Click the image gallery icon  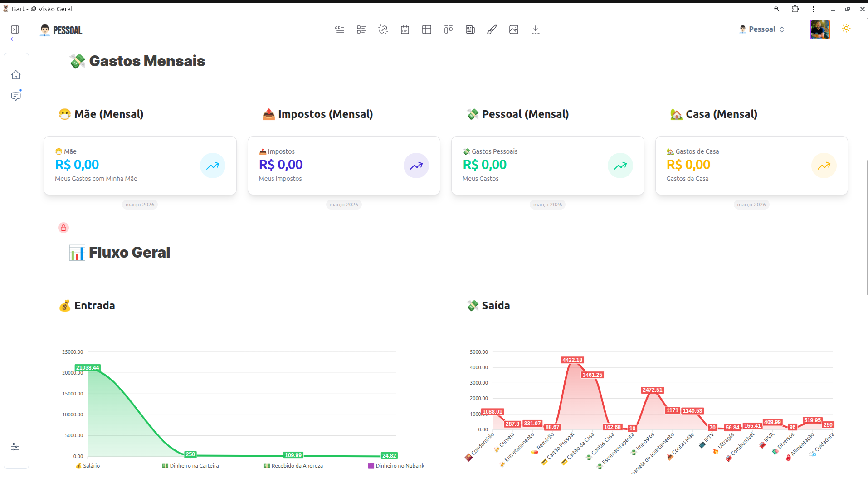[x=514, y=30]
